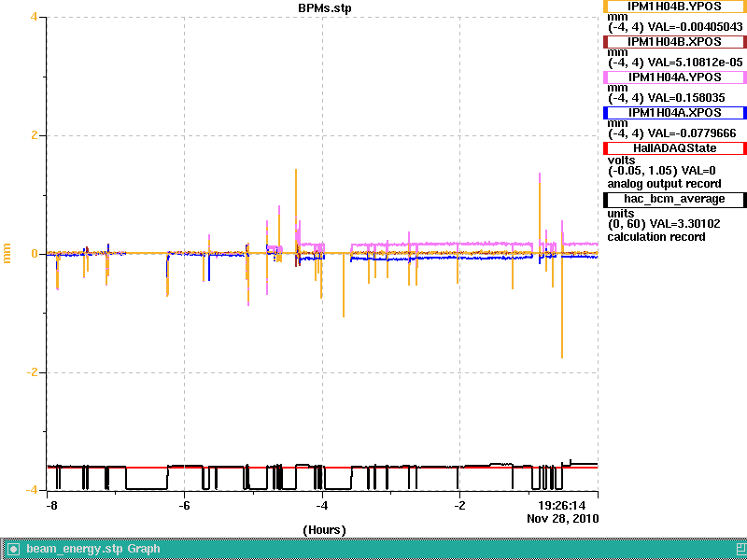Image resolution: width=747 pixels, height=560 pixels.
Task: Select the IPM1H04A.YPOS legend curve button
Action: pyautogui.click(x=674, y=77)
